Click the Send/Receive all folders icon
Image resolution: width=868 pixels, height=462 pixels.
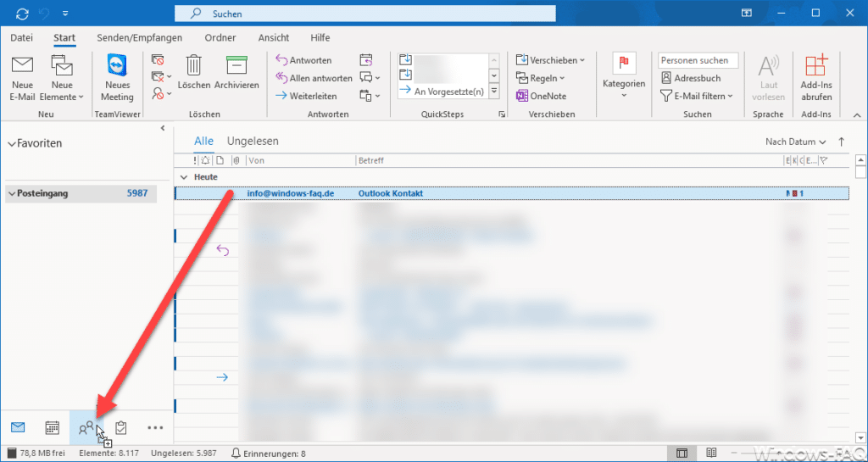(x=23, y=13)
